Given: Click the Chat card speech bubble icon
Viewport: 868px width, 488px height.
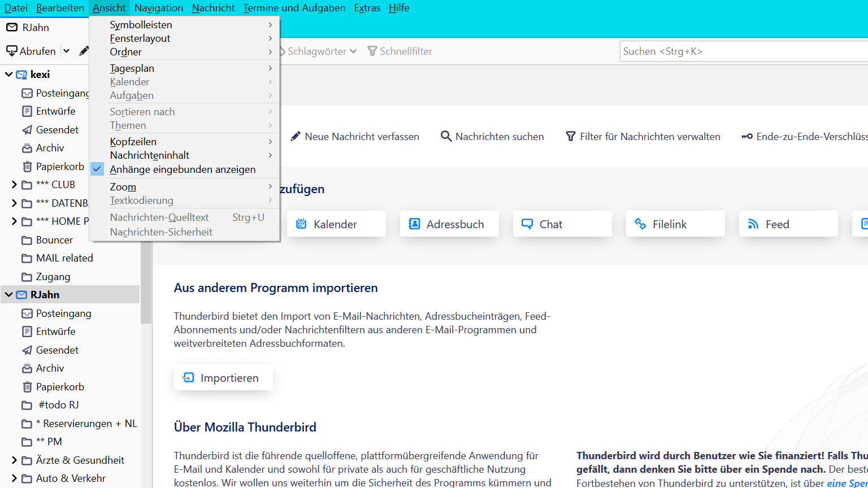Looking at the screenshot, I should [x=527, y=224].
